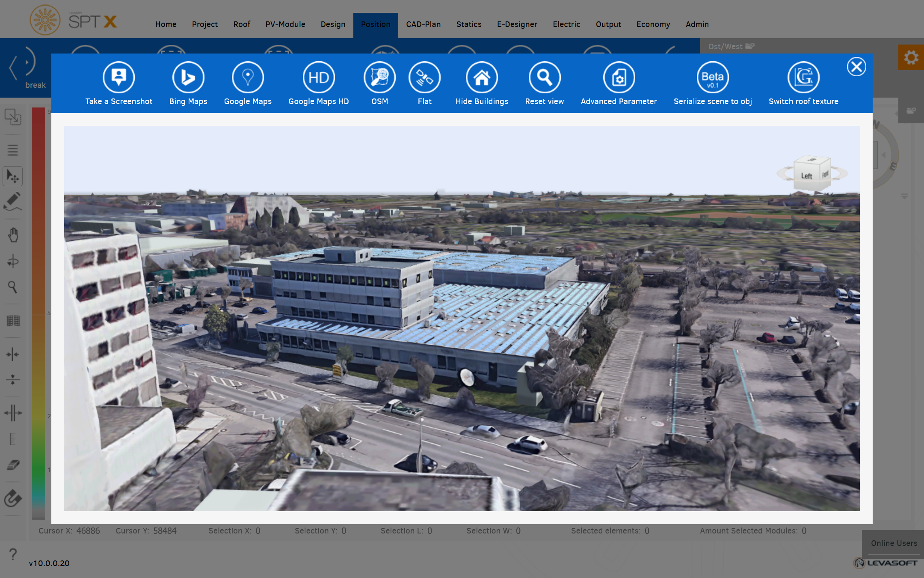Choose the OSM map source
The image size is (924, 578).
point(379,77)
